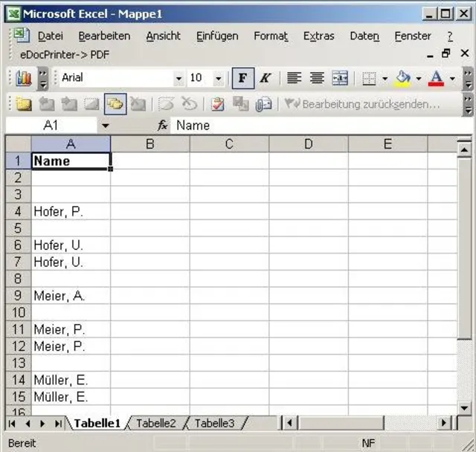Align text left
476x452 pixels.
coord(294,78)
